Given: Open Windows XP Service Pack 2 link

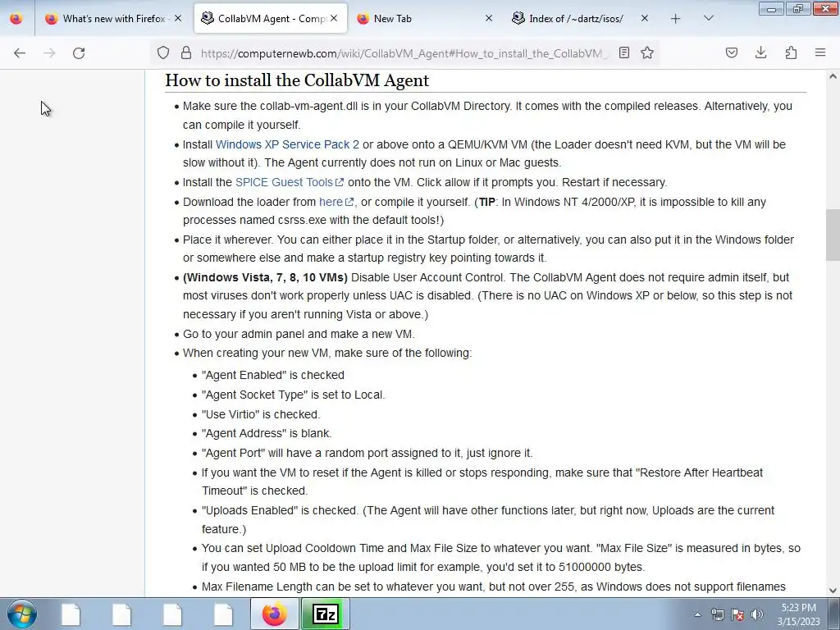Looking at the screenshot, I should pos(287,144).
